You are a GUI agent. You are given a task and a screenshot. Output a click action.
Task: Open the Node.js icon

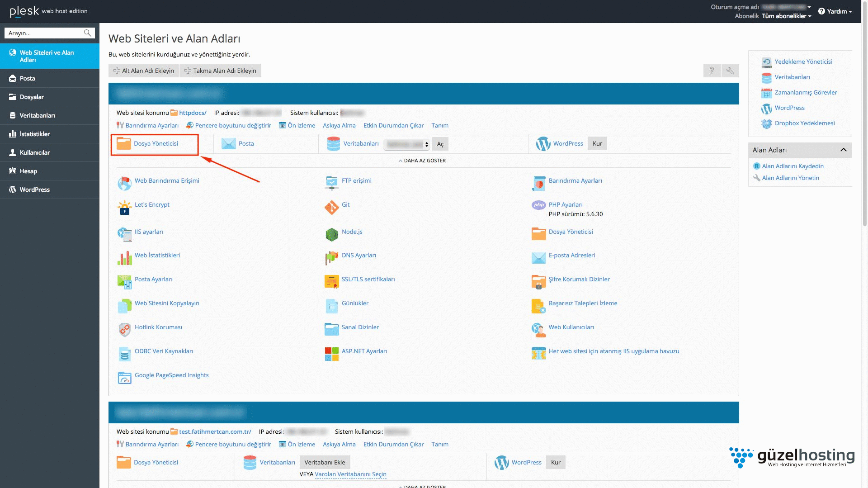tap(331, 234)
